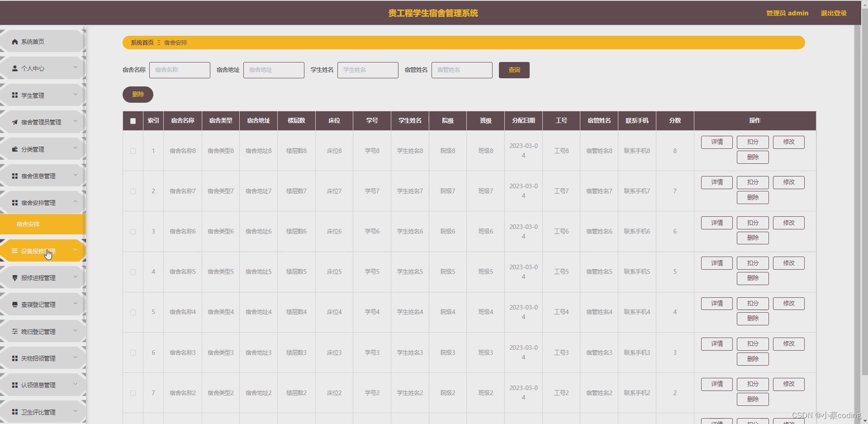Focus the 宿舍名称 search field
The width and height of the screenshot is (868, 424).
click(180, 70)
